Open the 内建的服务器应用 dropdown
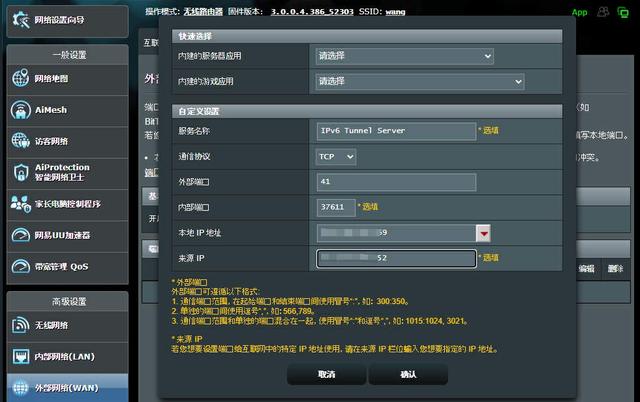This screenshot has width=640, height=402. coord(404,56)
